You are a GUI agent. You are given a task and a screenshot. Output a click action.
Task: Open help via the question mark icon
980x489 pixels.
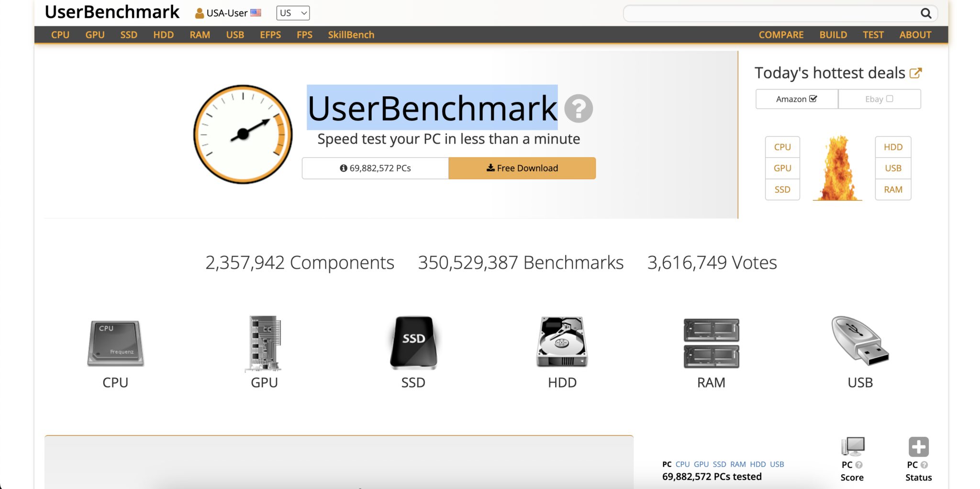(578, 109)
